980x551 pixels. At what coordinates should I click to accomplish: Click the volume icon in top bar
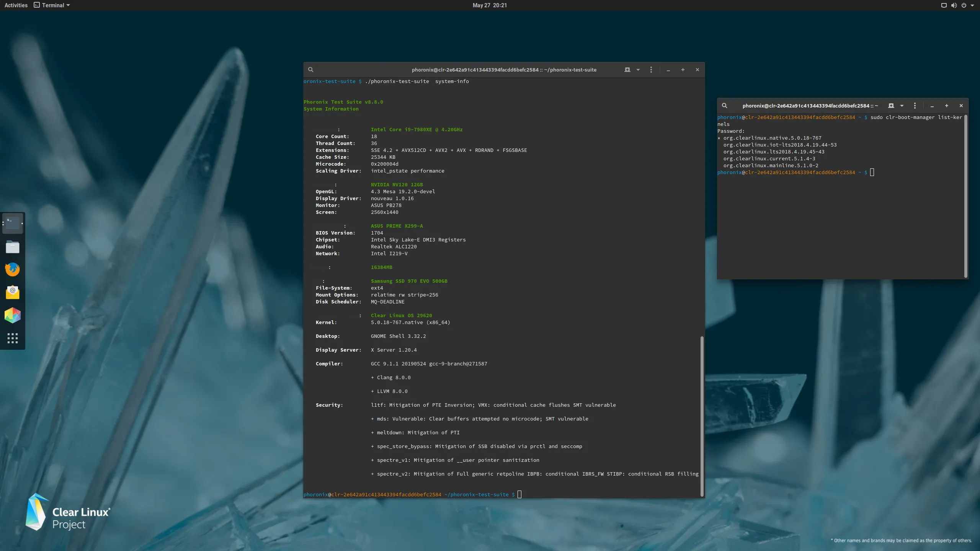954,5
